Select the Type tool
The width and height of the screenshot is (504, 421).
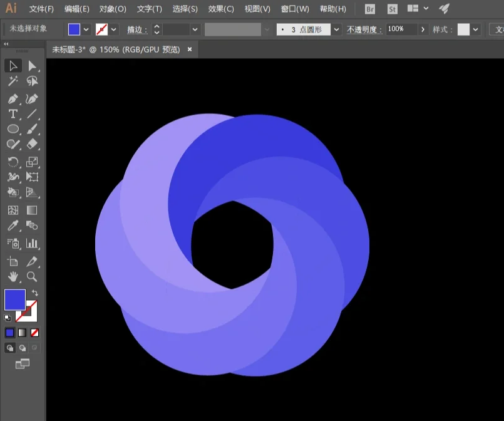[x=13, y=114]
